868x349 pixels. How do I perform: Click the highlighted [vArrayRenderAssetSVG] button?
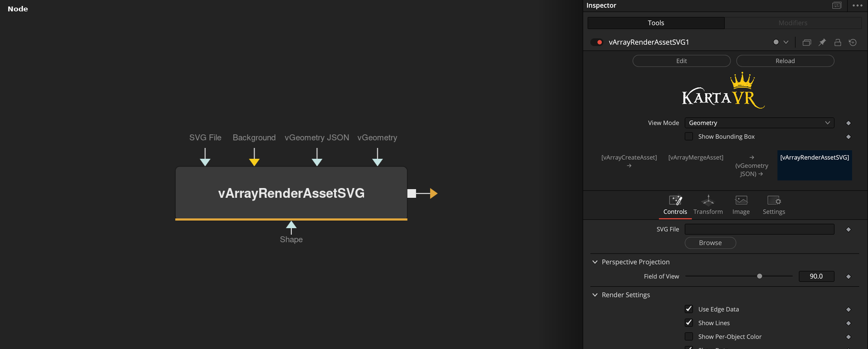tap(815, 165)
